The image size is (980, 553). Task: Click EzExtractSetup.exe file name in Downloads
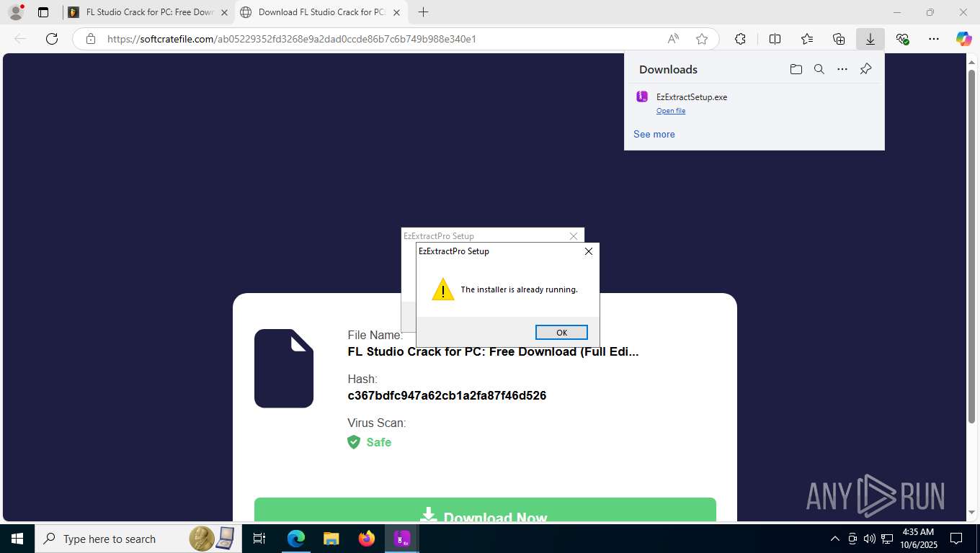tap(692, 96)
